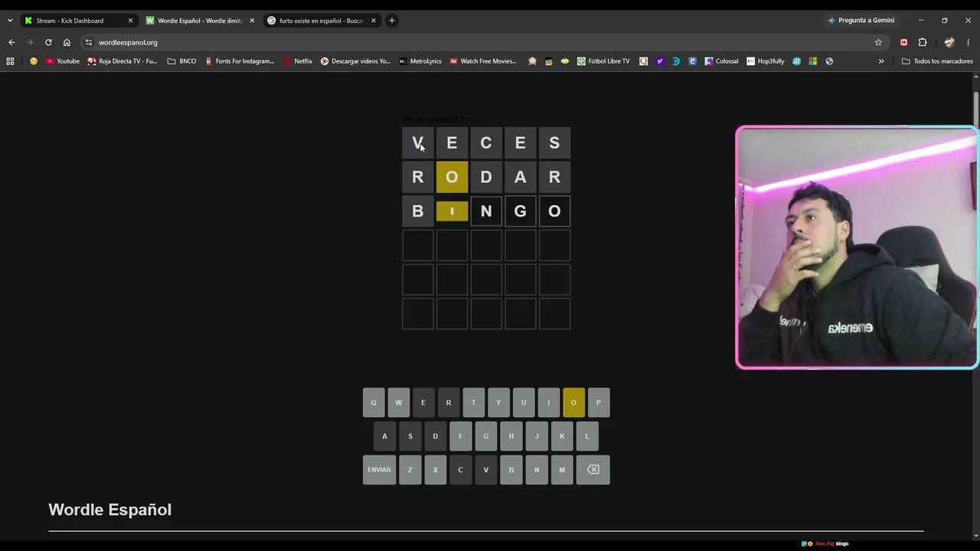The width and height of the screenshot is (980, 551).
Task: Open the browser home page icon
Action: click(x=67, y=42)
